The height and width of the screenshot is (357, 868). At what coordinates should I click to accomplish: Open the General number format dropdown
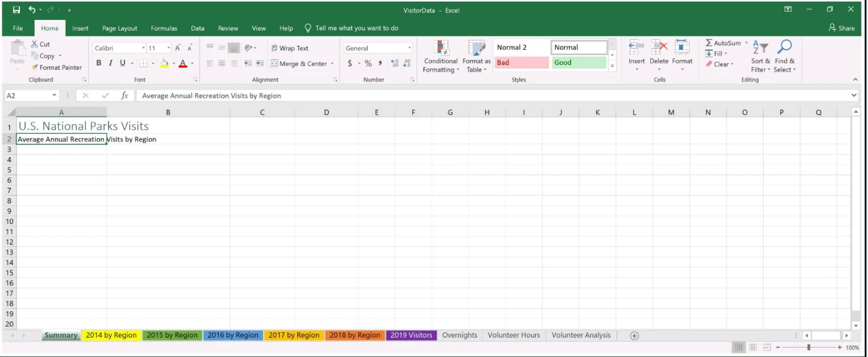[x=409, y=48]
